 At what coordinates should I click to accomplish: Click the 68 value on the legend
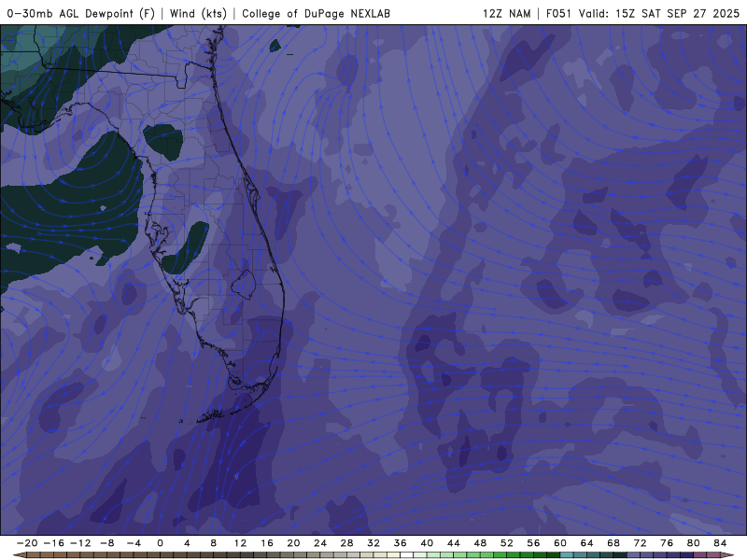point(613,543)
